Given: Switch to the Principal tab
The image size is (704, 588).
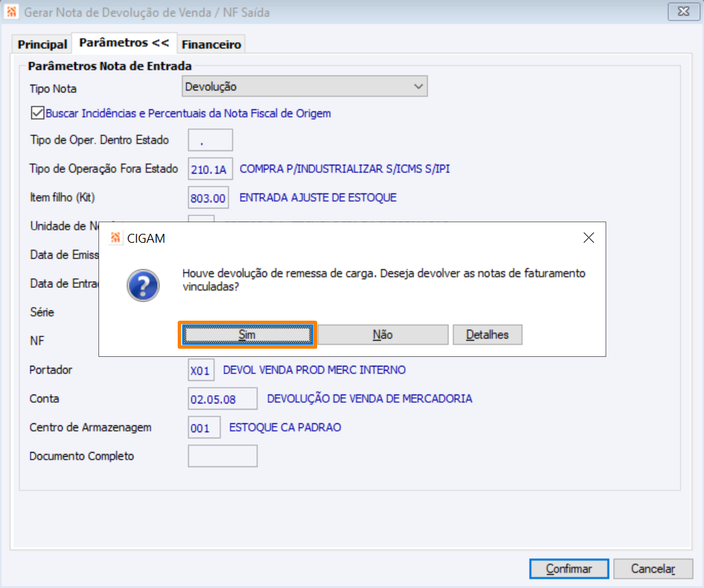Looking at the screenshot, I should [x=42, y=44].
